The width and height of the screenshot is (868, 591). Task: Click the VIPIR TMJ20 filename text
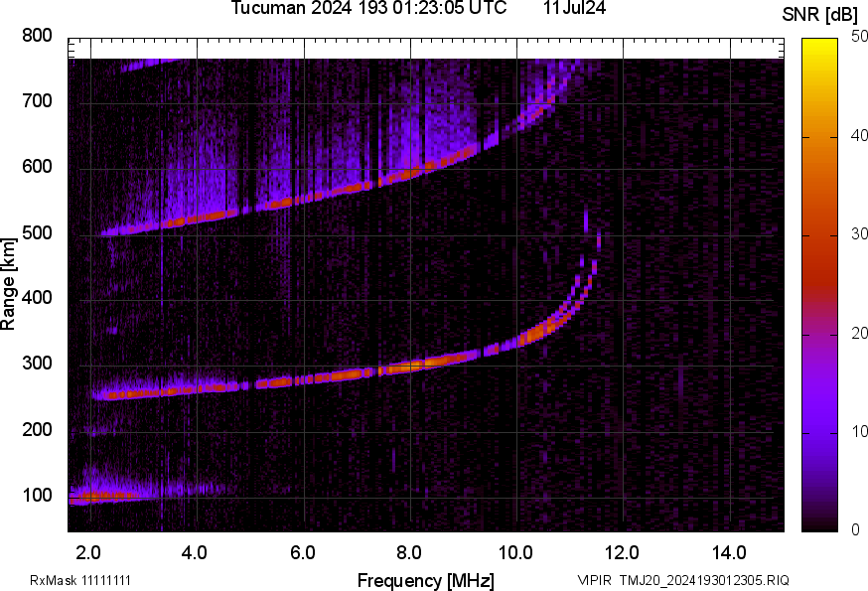coord(682,580)
